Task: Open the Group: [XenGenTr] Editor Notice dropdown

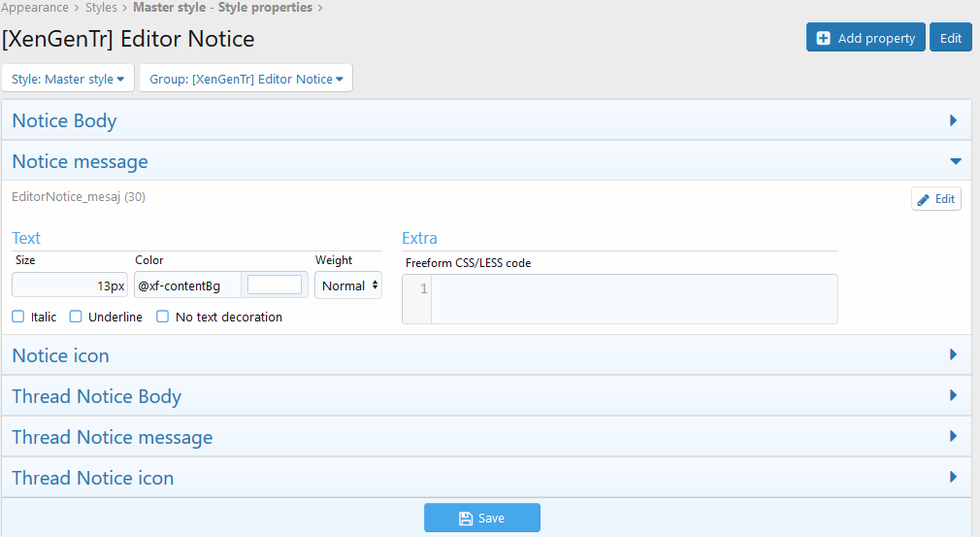Action: click(x=245, y=79)
